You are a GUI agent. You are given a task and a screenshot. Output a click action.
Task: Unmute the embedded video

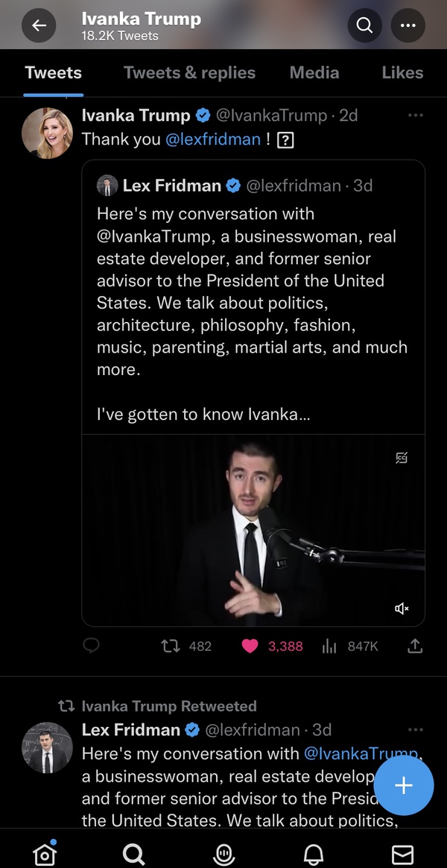tap(402, 608)
